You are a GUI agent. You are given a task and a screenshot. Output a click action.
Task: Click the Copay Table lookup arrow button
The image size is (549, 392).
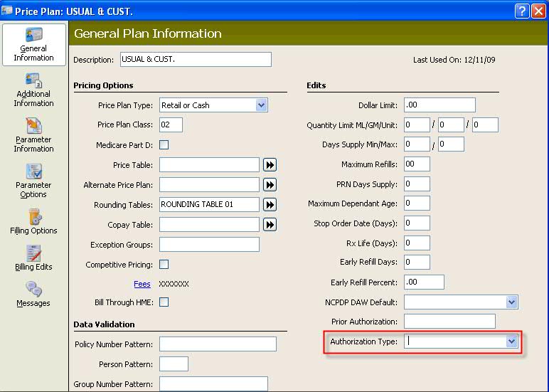[x=270, y=225]
